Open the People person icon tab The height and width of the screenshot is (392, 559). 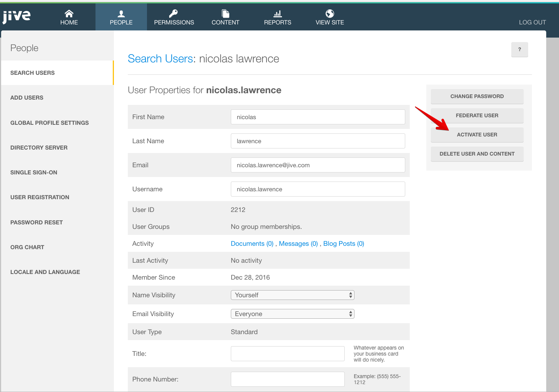coord(121,14)
